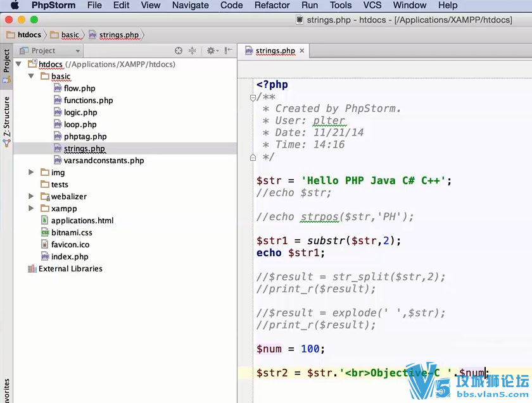Open the VCS menu

click(x=372, y=5)
